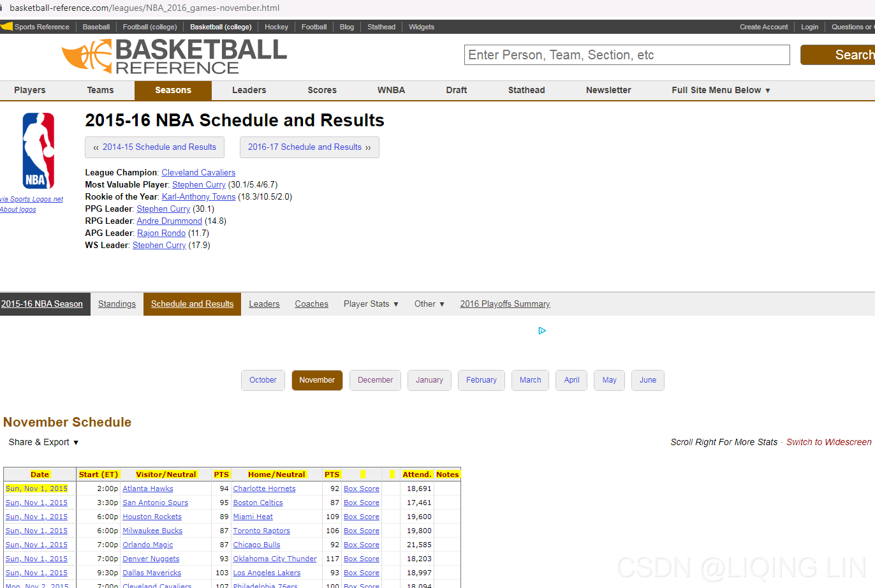The height and width of the screenshot is (588, 875).
Task: Expand the Player Stats menu
Action: (x=371, y=304)
